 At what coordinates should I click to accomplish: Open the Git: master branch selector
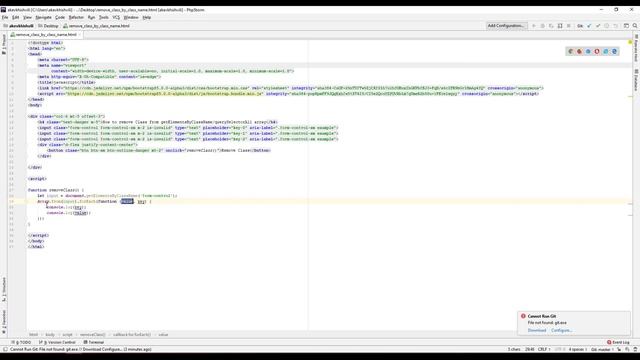point(602,349)
